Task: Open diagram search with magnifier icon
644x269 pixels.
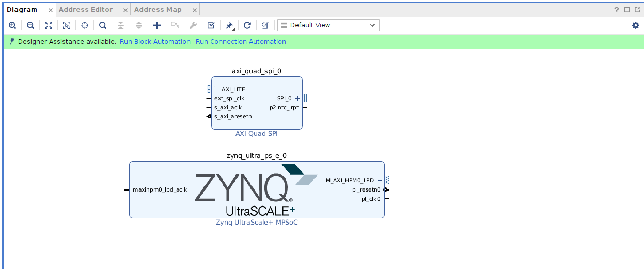Action: pyautogui.click(x=103, y=25)
